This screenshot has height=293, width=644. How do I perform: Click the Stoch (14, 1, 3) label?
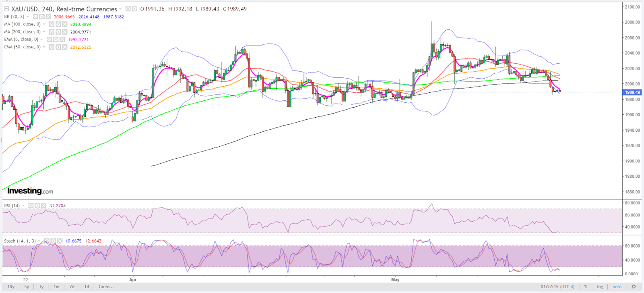[x=20, y=241]
